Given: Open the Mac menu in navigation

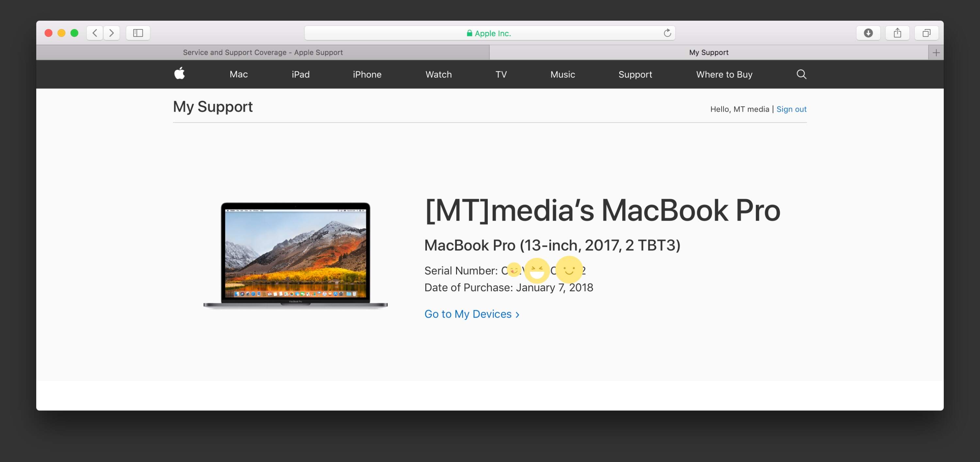Looking at the screenshot, I should 238,74.
